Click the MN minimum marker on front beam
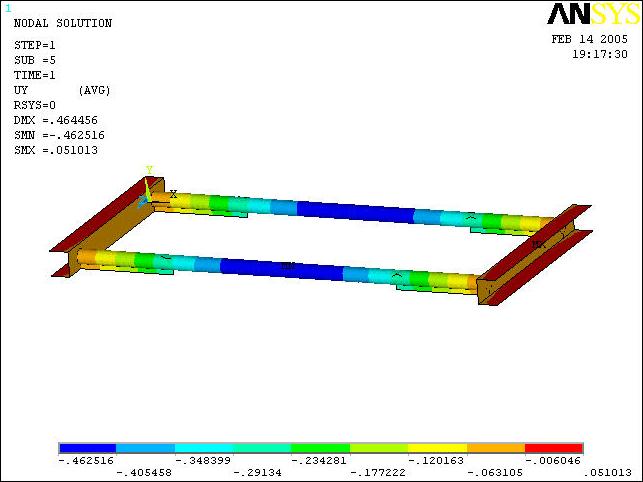 click(x=288, y=266)
